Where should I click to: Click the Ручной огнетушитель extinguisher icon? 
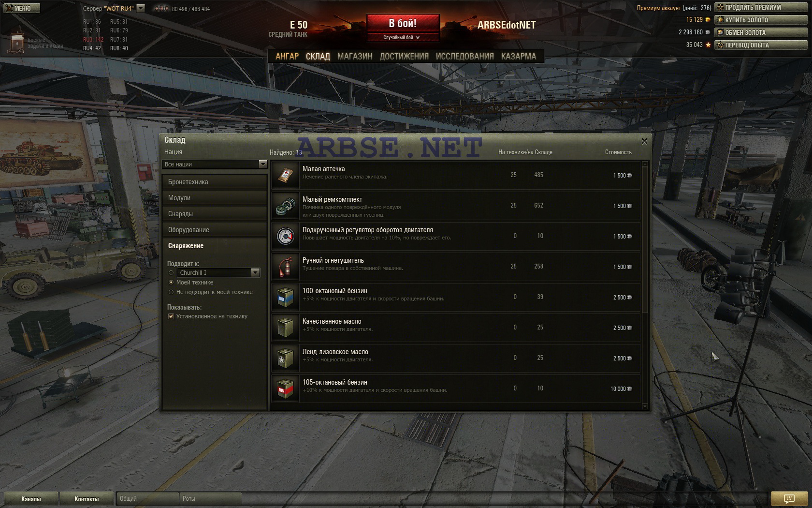click(x=286, y=267)
